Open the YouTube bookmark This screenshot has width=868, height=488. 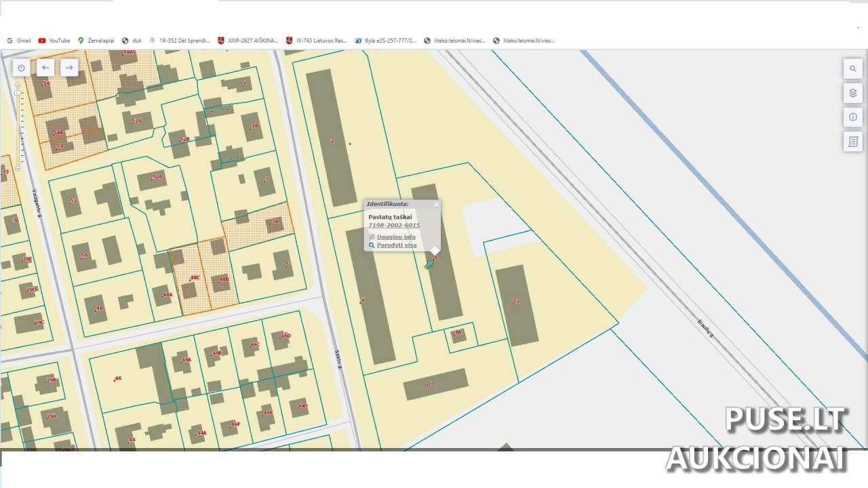click(54, 41)
